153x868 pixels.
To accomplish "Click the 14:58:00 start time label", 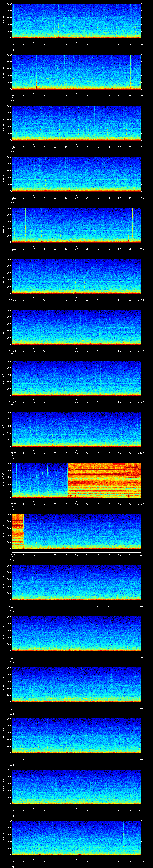I will [12, 759].
